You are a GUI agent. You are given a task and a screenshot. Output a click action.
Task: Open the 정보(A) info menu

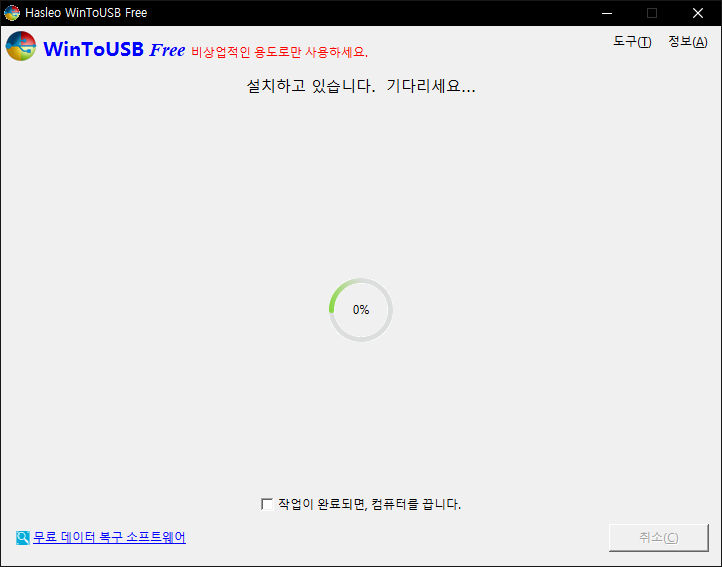coord(687,42)
